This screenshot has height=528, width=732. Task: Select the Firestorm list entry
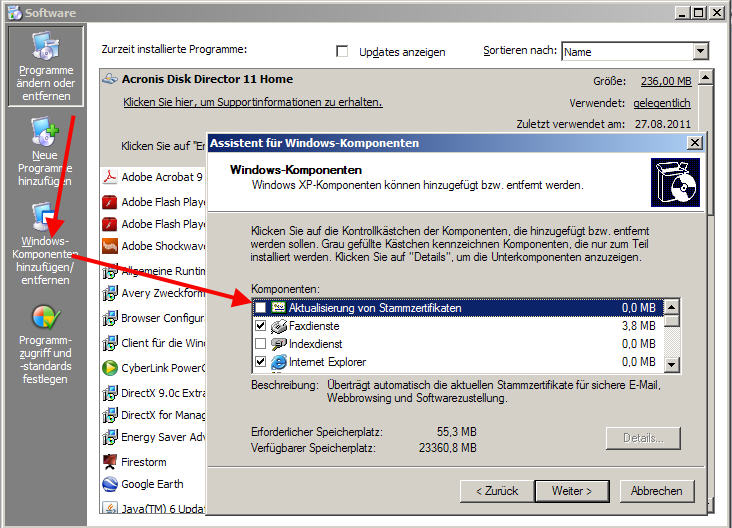pos(143,462)
